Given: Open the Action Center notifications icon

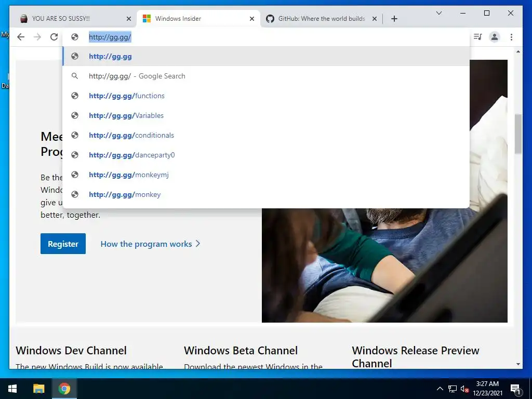Looking at the screenshot, I should 515,389.
